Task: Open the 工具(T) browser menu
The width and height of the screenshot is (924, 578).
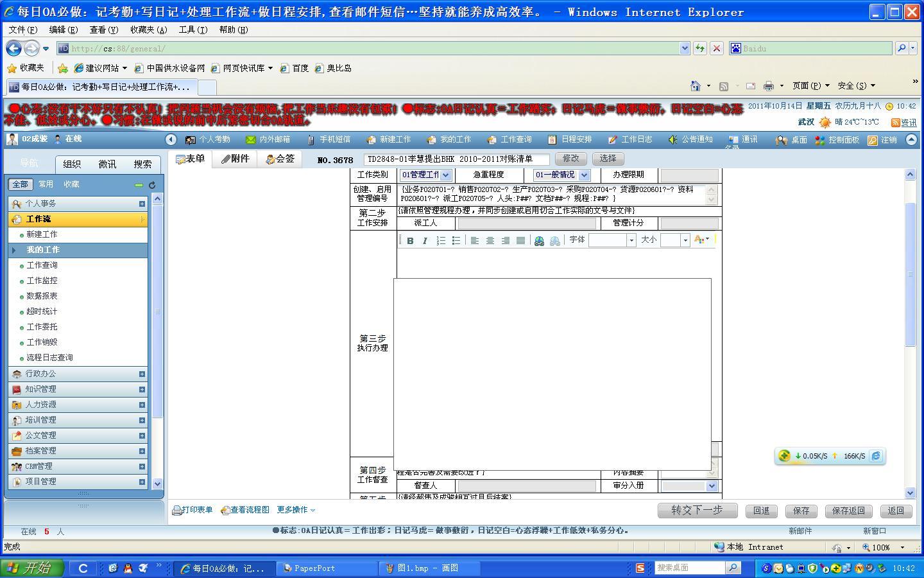Action: [x=193, y=30]
